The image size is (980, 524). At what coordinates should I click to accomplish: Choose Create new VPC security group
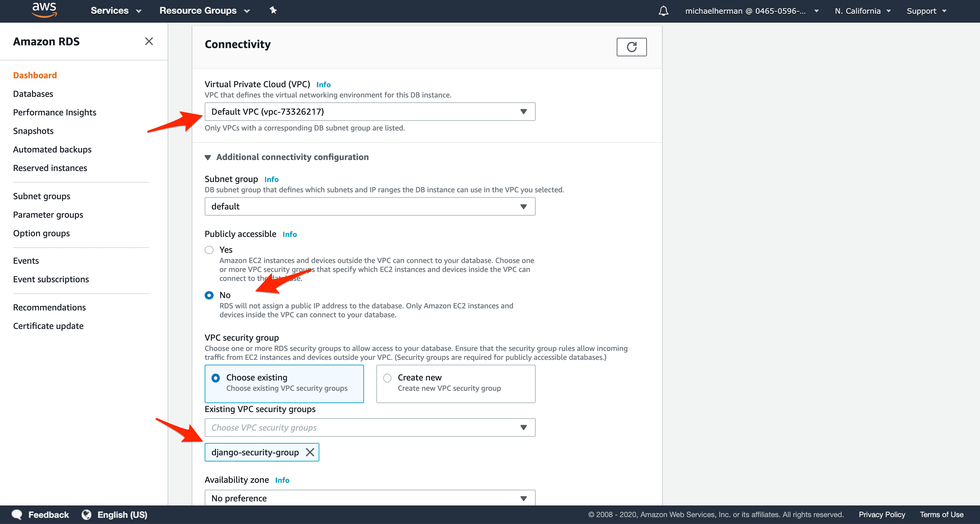[455, 384]
